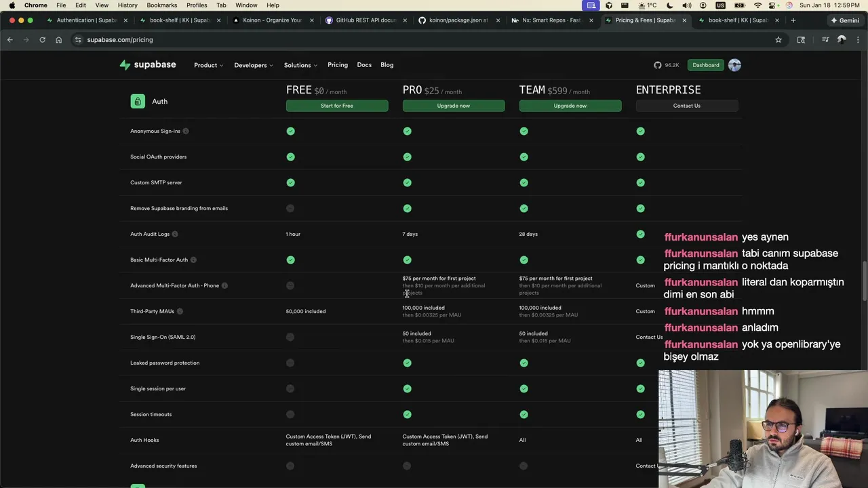Image resolution: width=868 pixels, height=488 pixels.
Task: Click the browser back arrow
Action: (10, 40)
